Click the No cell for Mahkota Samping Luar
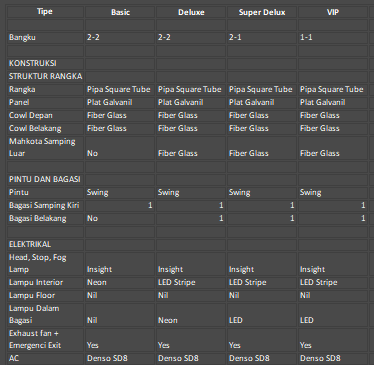 [x=120, y=147]
